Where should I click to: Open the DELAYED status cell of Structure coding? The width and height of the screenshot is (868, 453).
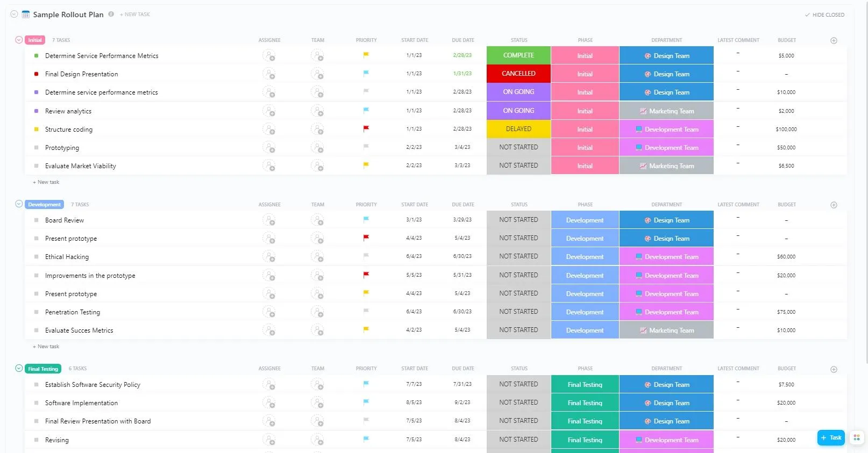tap(518, 129)
